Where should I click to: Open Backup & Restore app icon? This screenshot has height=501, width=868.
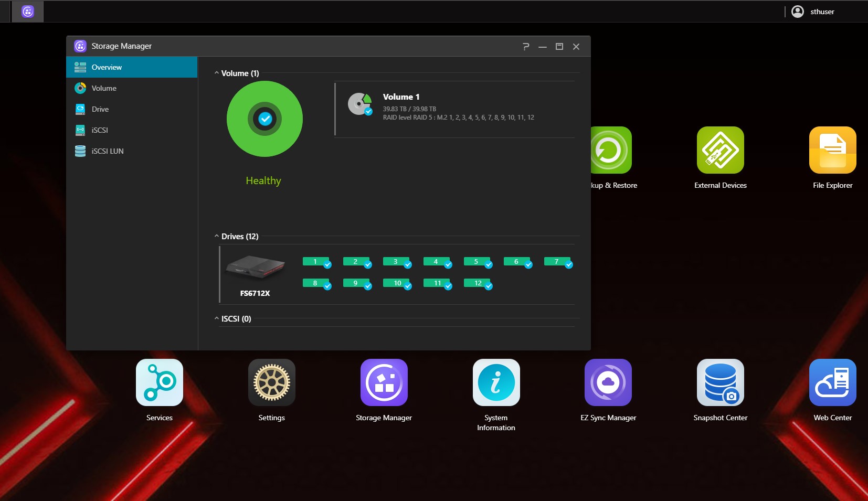pyautogui.click(x=611, y=150)
